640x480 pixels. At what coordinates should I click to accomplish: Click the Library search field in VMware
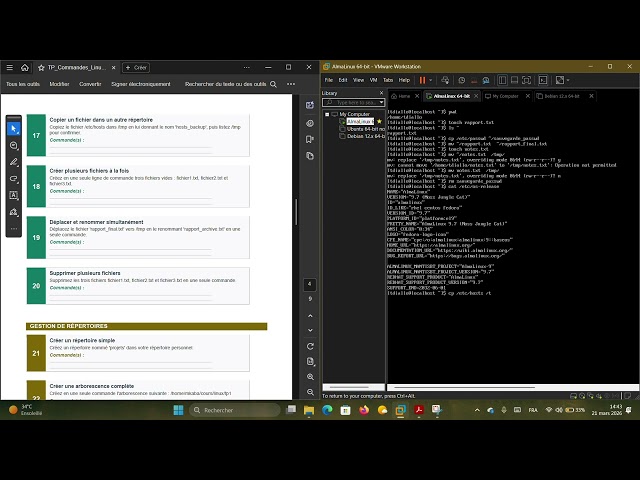(351, 102)
